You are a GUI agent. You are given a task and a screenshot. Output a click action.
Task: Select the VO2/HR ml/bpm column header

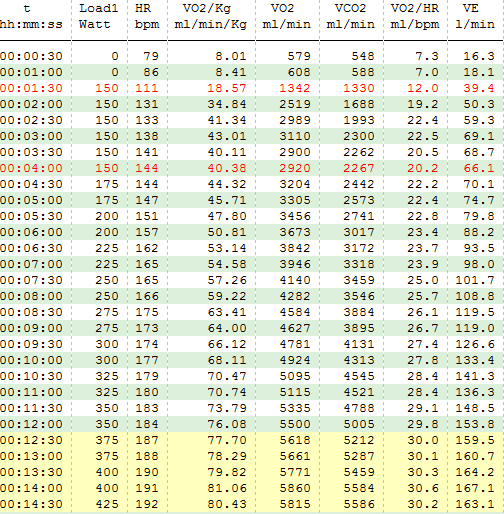[x=415, y=16]
